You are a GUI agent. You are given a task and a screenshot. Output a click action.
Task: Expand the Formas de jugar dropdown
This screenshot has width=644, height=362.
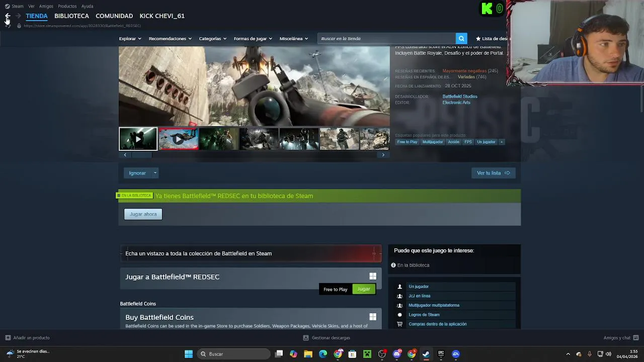tap(253, 39)
